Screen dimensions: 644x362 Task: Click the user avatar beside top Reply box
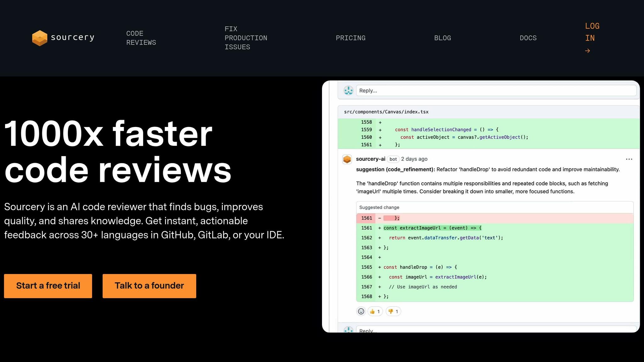[348, 90]
